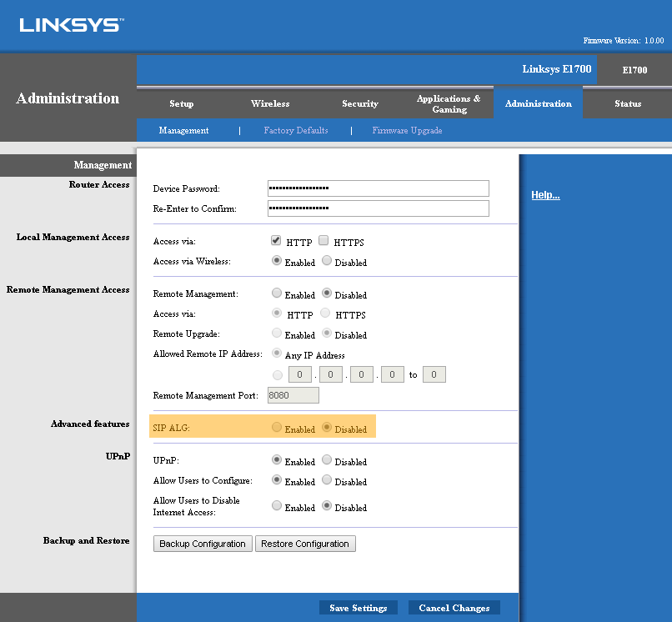Click the Administration page heading
The width and height of the screenshot is (672, 622).
click(68, 98)
